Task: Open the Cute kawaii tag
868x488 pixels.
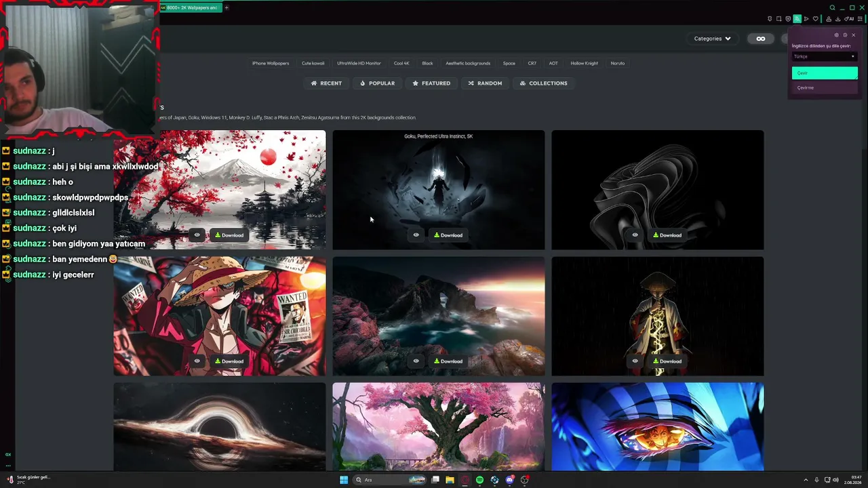Action: tap(313, 63)
